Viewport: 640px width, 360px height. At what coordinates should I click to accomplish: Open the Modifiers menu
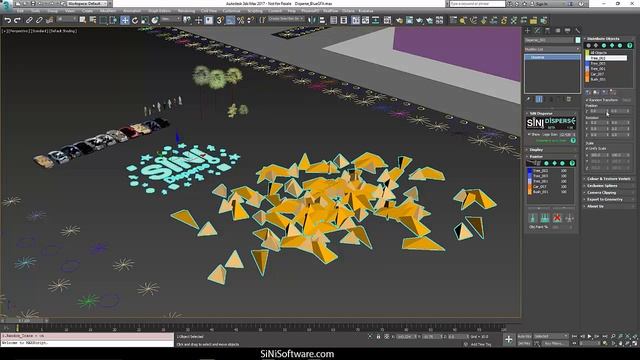(108, 11)
